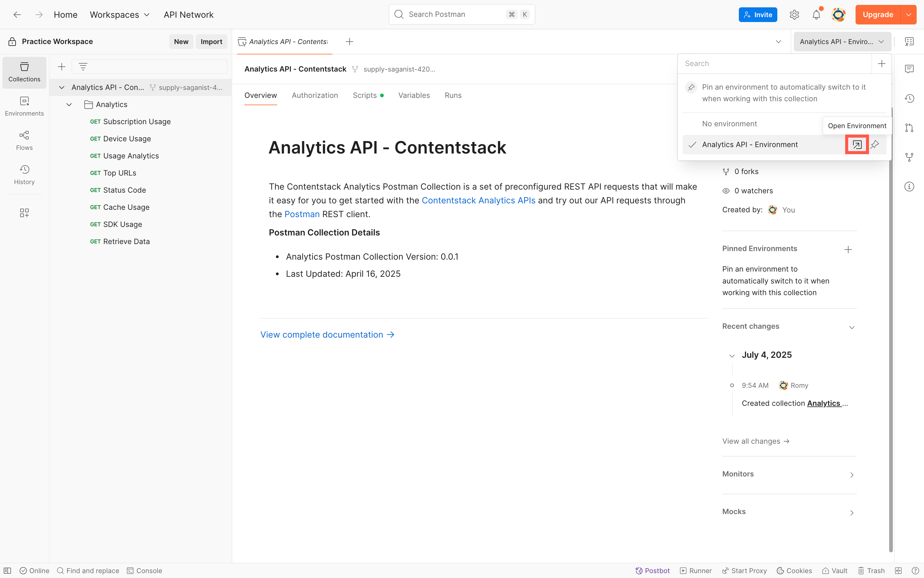Open the settings gear icon
924x578 pixels.
click(x=794, y=15)
